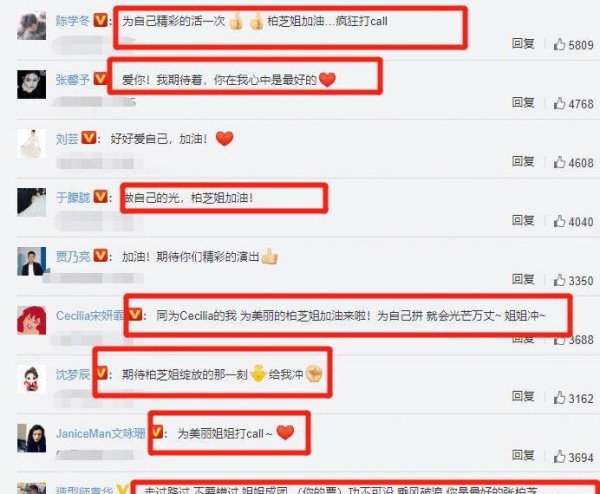This screenshot has height=494, width=600.
Task: Click verified V badge next to 贾乃亮
Action: (x=101, y=256)
